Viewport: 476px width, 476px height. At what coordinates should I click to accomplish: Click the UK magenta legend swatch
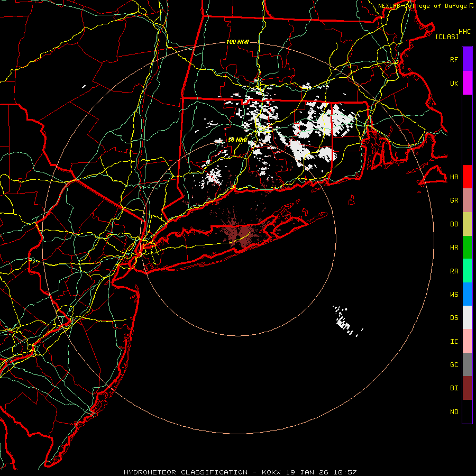pyautogui.click(x=467, y=83)
